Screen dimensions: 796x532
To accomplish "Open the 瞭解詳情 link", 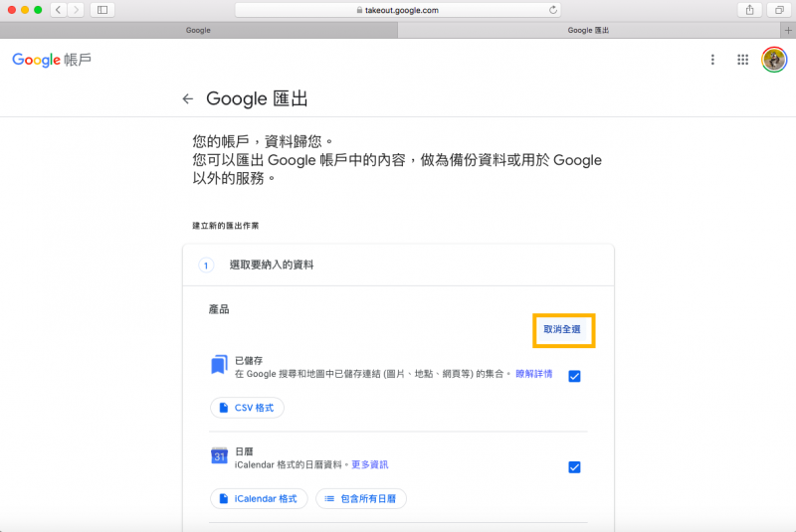I will tap(534, 374).
